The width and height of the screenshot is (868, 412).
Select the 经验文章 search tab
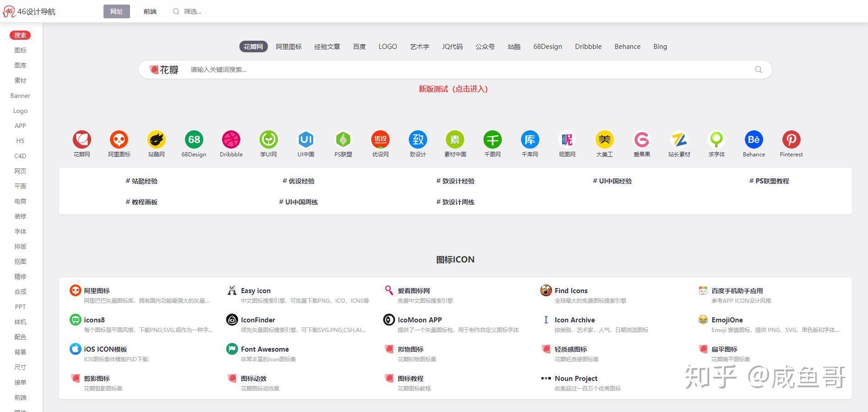tap(327, 47)
